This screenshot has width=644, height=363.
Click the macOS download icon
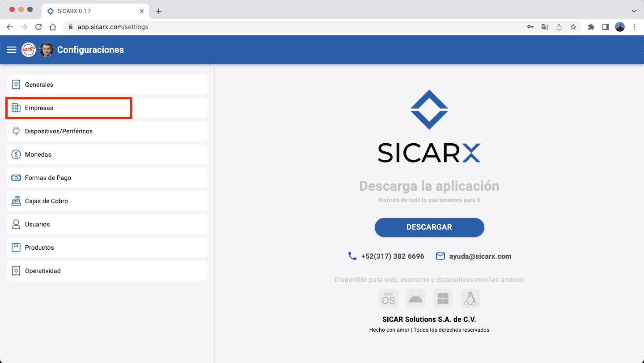click(x=388, y=299)
